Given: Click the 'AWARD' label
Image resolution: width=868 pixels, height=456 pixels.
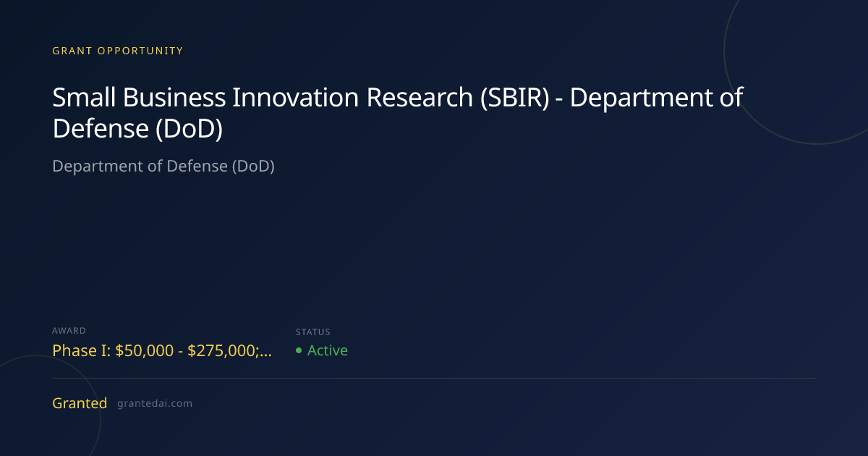Looking at the screenshot, I should [x=69, y=331].
